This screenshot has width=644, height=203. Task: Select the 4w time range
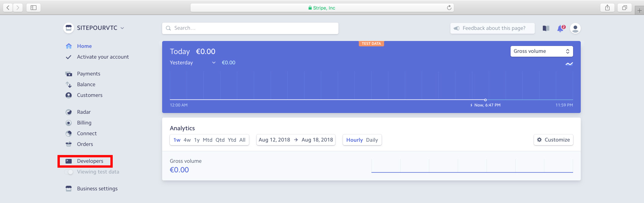point(187,140)
